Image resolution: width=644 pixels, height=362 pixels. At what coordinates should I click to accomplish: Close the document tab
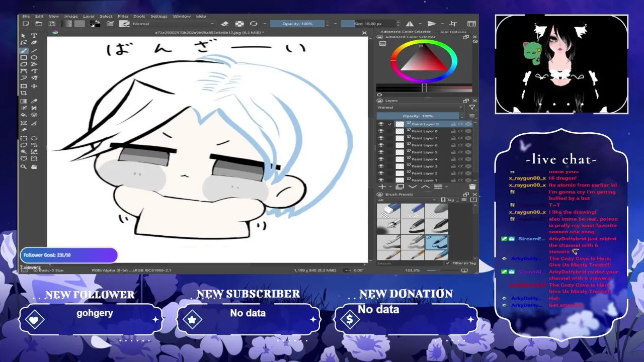coord(365,33)
